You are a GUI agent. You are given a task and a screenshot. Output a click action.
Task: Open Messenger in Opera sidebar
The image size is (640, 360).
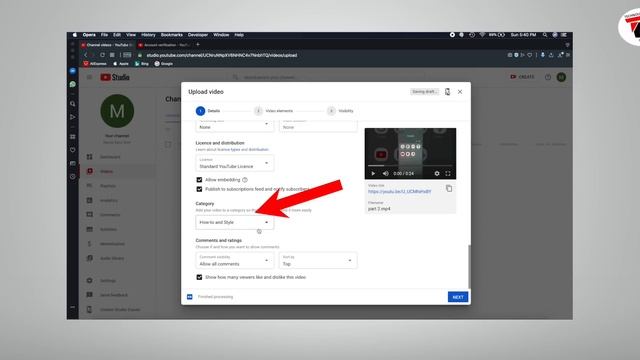click(x=73, y=71)
